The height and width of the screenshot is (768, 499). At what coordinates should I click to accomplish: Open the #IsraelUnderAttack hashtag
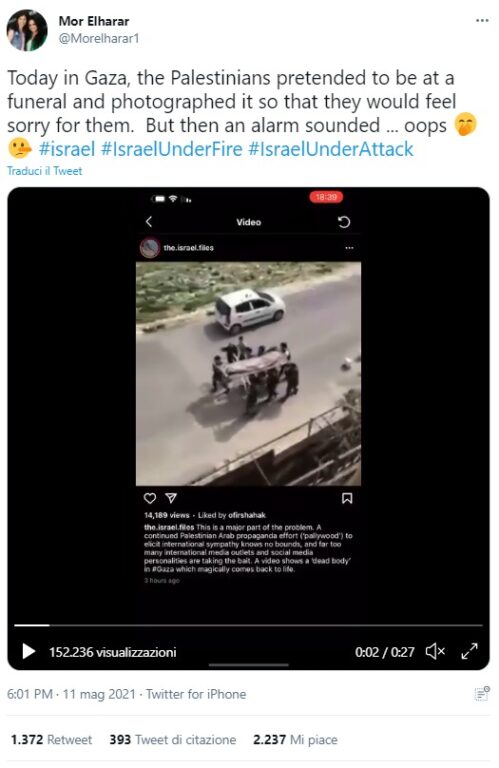331,149
